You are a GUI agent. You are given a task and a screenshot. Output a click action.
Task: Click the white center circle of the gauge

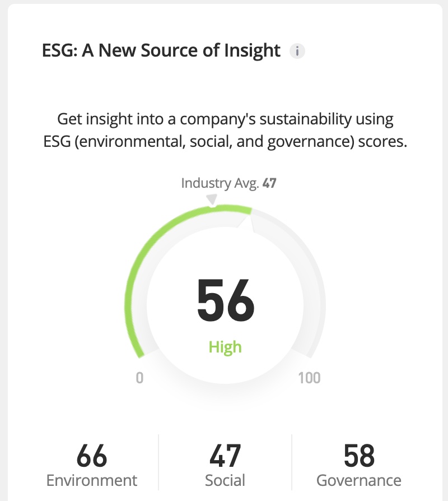click(x=185, y=336)
